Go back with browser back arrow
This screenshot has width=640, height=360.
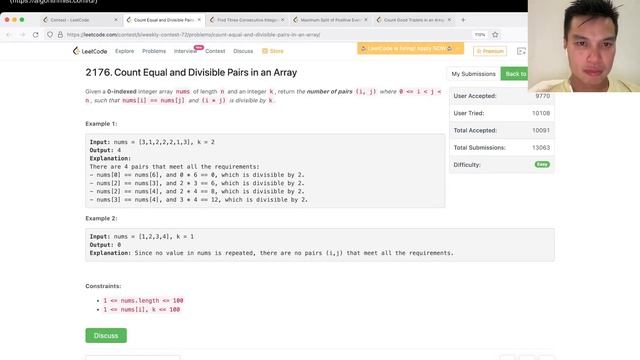[x=9, y=35]
